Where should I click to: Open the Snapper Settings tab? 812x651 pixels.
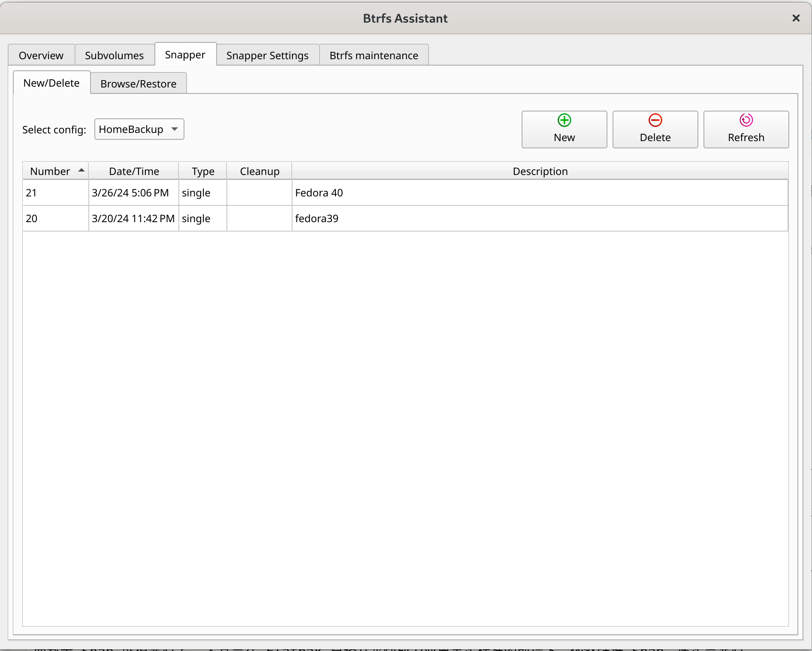coord(267,55)
